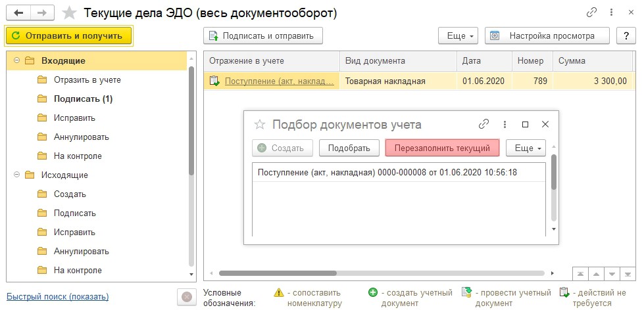The height and width of the screenshot is (310, 644).
Task: Open the Еще dropdown in the dialog
Action: [528, 148]
